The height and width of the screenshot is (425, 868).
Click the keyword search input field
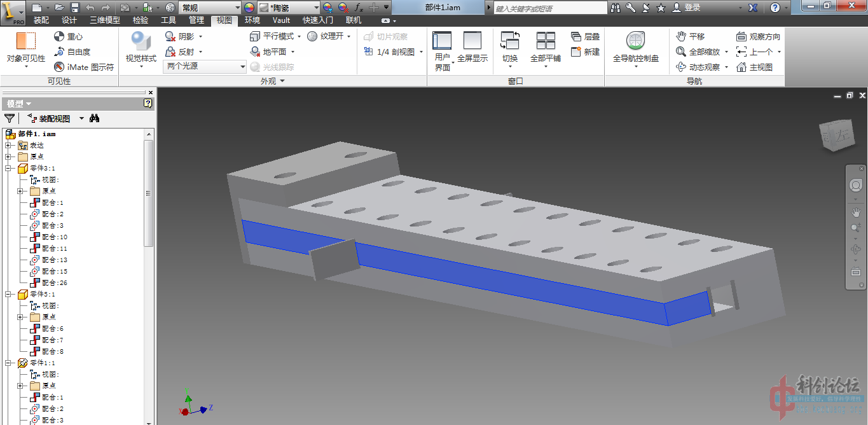pyautogui.click(x=550, y=8)
